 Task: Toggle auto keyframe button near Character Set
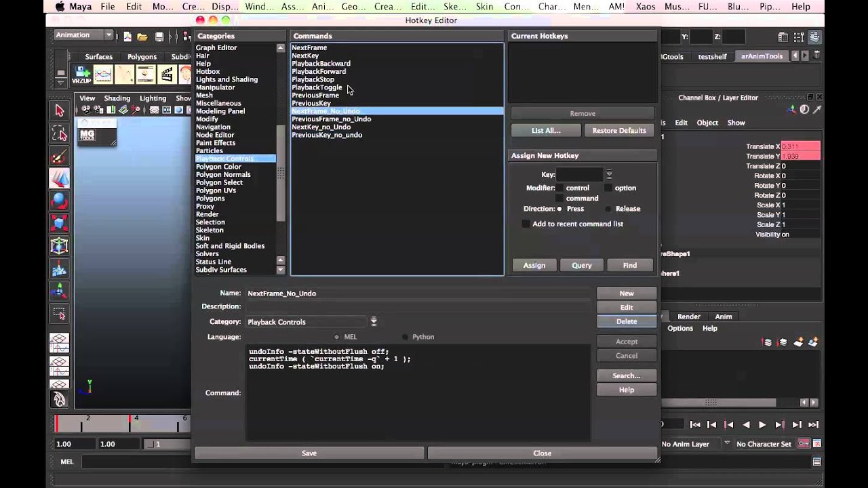(804, 444)
